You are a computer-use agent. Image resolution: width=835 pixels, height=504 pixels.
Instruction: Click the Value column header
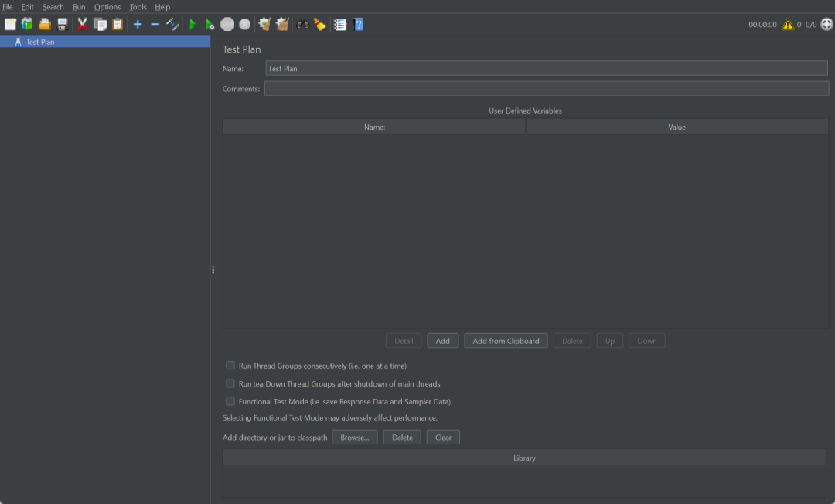[677, 128]
